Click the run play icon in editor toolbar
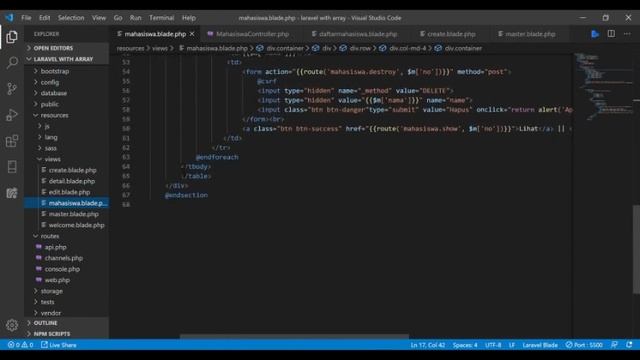This screenshot has height=360, width=640. 595,34
